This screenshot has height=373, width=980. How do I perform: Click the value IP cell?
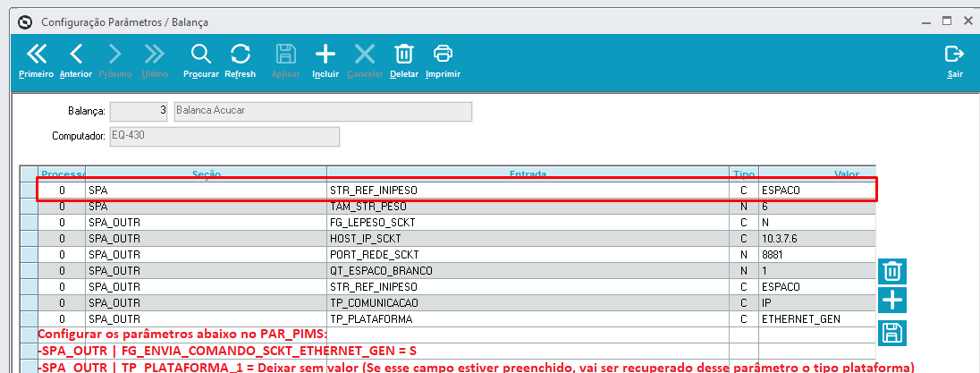click(x=817, y=303)
